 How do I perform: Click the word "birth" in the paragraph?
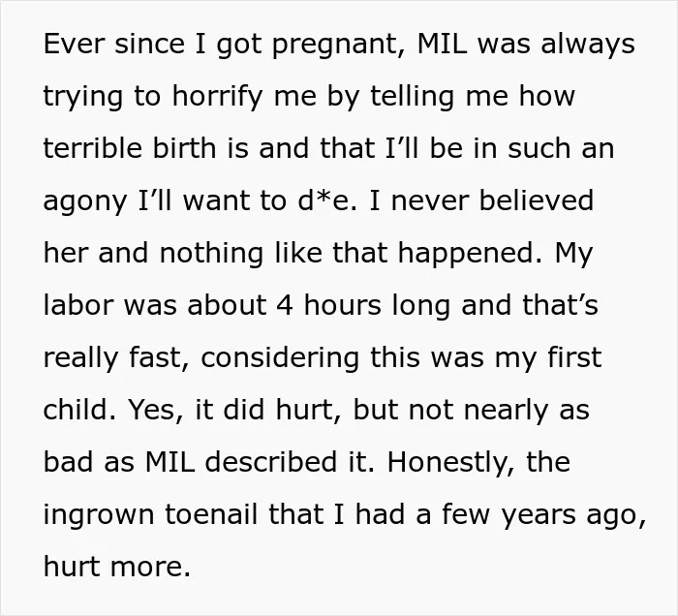[185, 148]
